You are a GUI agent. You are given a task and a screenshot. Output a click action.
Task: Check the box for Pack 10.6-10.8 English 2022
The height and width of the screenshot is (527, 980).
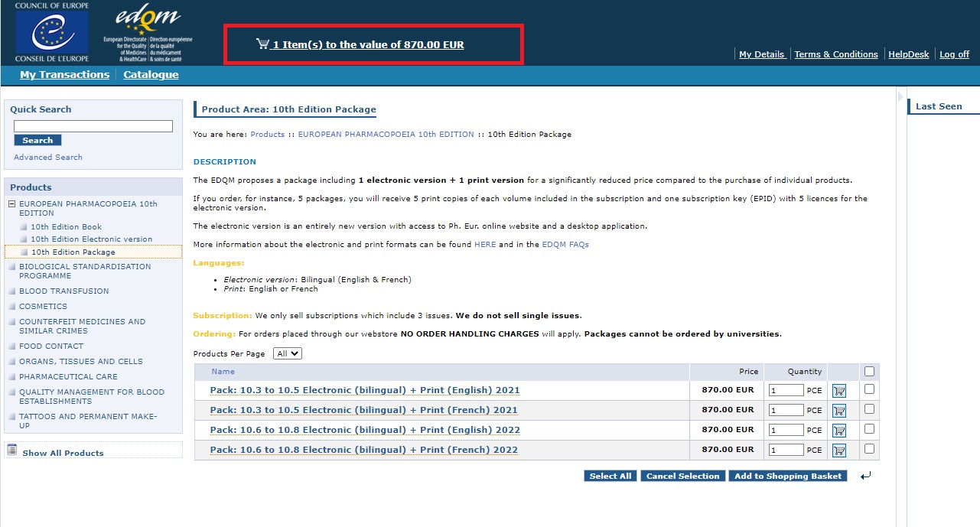coord(869,429)
